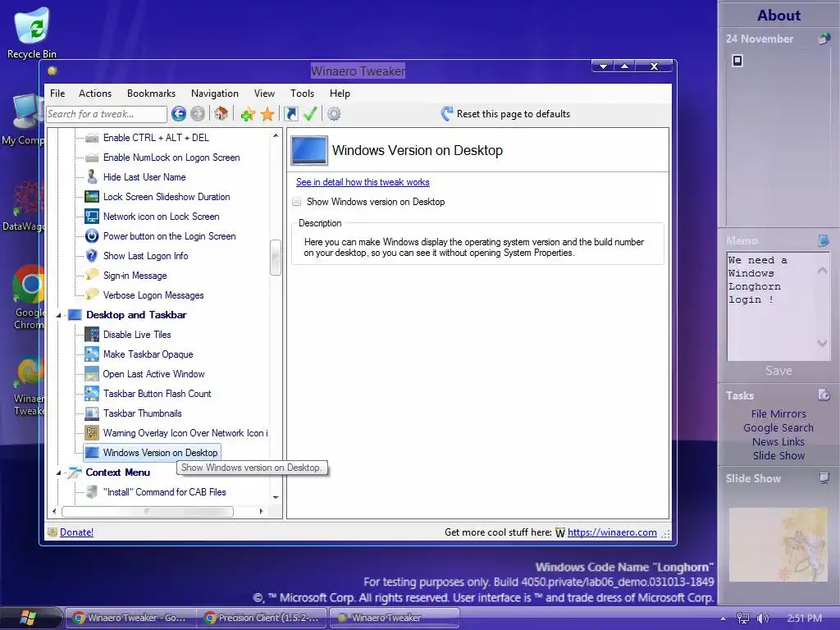Click the Donate! link
Screen dimensions: 840x630
76,532
